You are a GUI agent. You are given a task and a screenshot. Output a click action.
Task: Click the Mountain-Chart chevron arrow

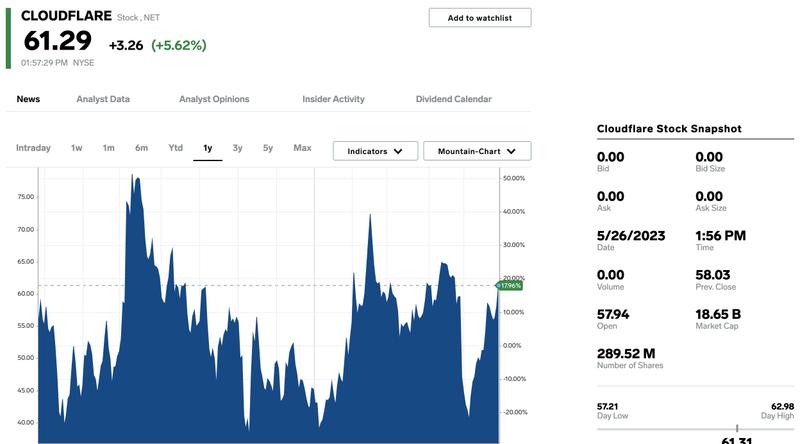(511, 152)
